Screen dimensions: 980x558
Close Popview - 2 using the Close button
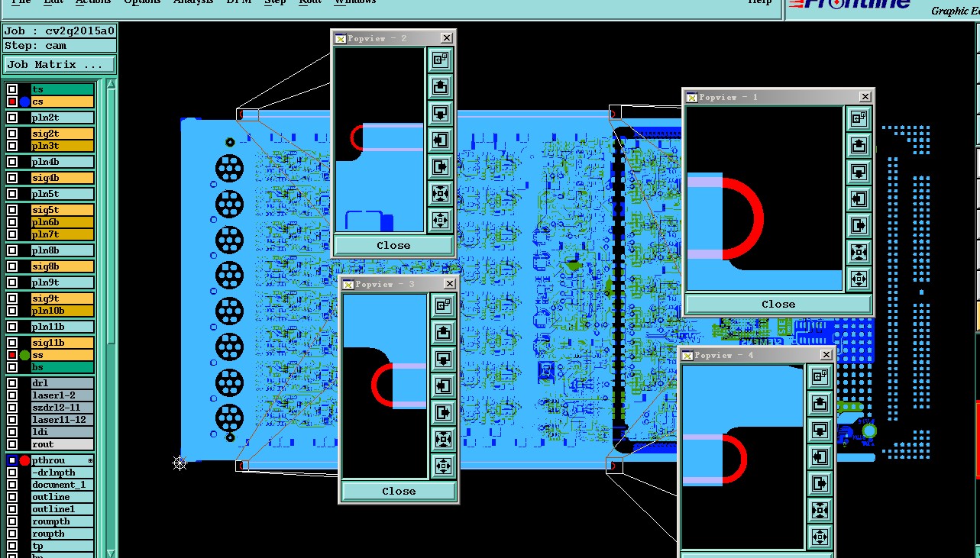click(x=393, y=245)
